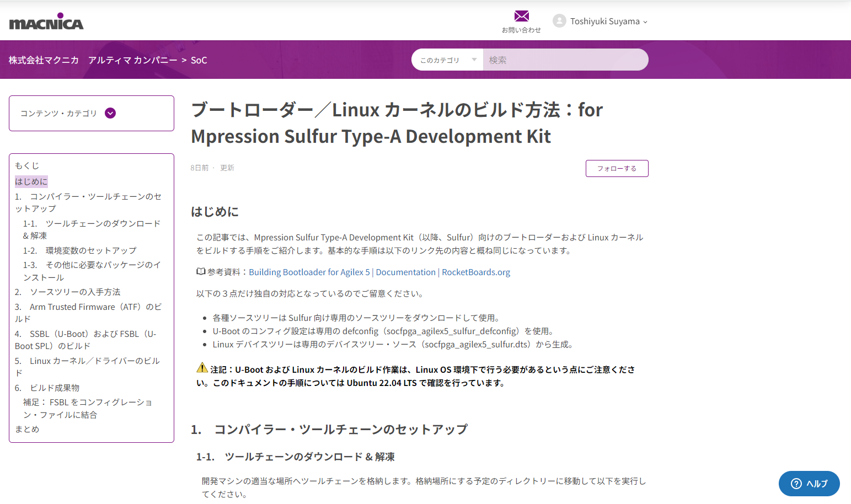
Task: Click bullet mentioning socfpga_agilex5_sulfur_defconfig
Action: pyautogui.click(x=383, y=331)
